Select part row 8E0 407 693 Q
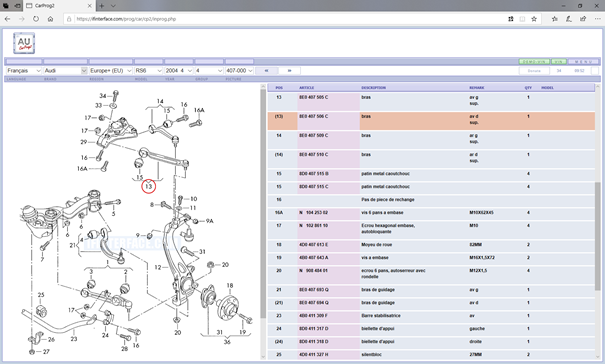The image size is (605, 364). point(431,290)
